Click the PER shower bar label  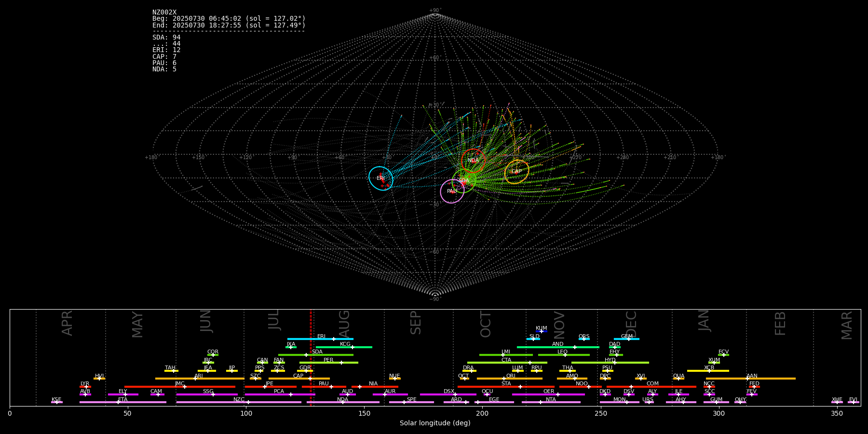328,360
